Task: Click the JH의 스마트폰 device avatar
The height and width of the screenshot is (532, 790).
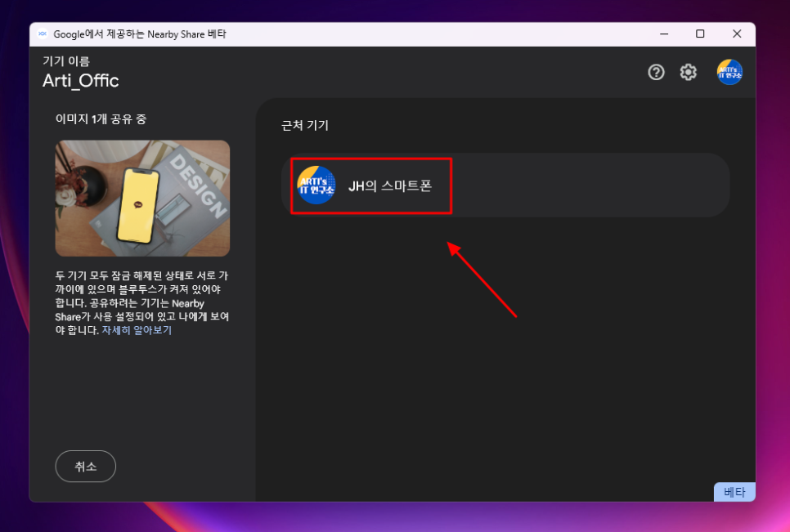Action: click(316, 186)
